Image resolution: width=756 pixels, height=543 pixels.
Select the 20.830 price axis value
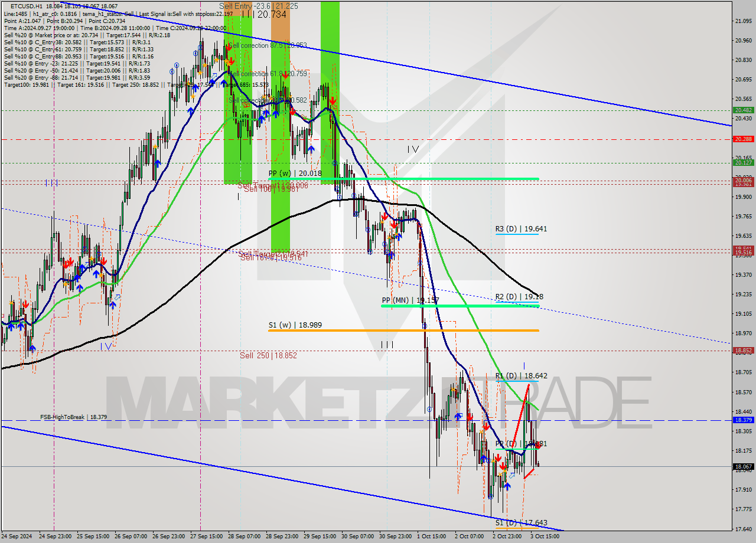(743, 60)
